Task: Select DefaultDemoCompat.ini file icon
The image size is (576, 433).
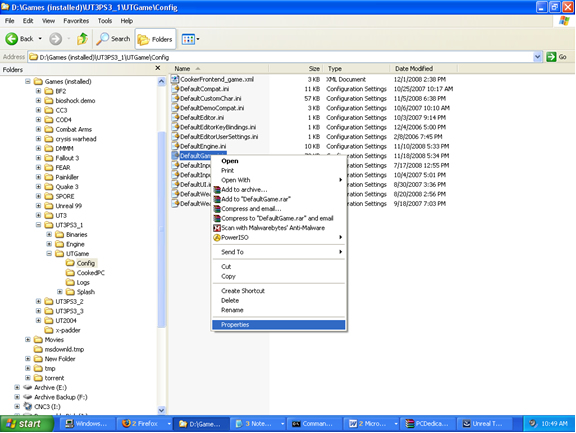Action: (x=175, y=108)
